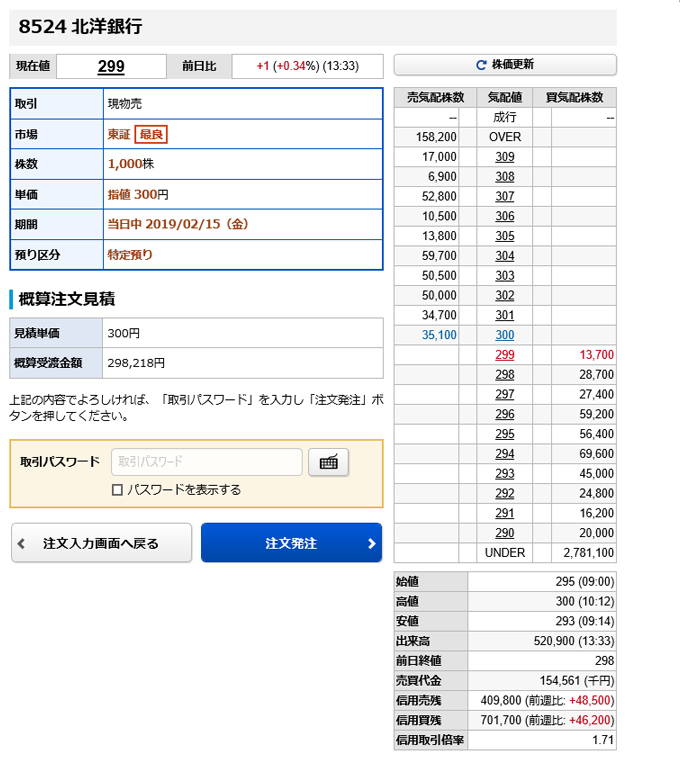Click the 信用取引倍率 value 1.71
Image resolution: width=680 pixels, height=760 pixels.
point(603,741)
